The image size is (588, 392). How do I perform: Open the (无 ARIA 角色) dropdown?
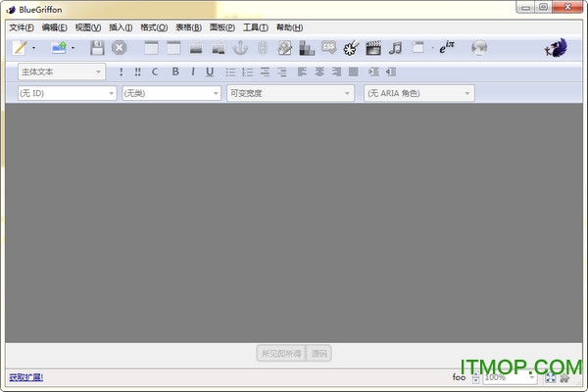419,93
